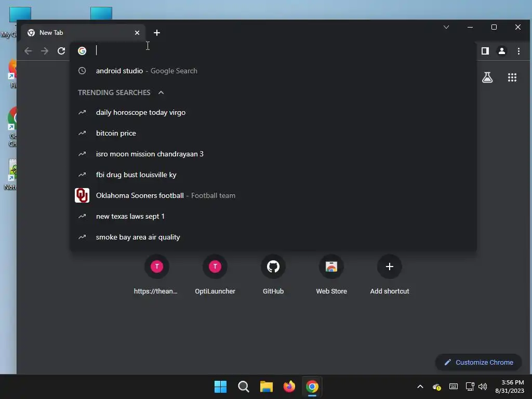The image size is (532, 399).
Task: Open Chrome three-dot menu
Action: 518,51
